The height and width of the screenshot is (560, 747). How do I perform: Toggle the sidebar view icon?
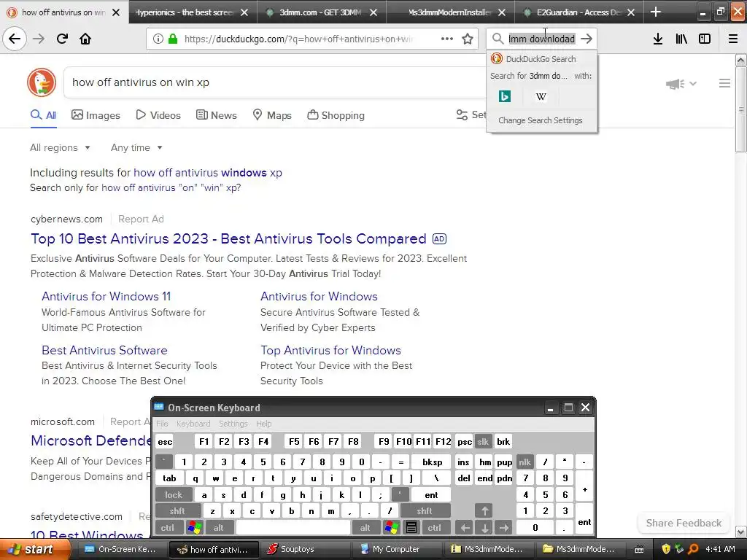pyautogui.click(x=705, y=39)
